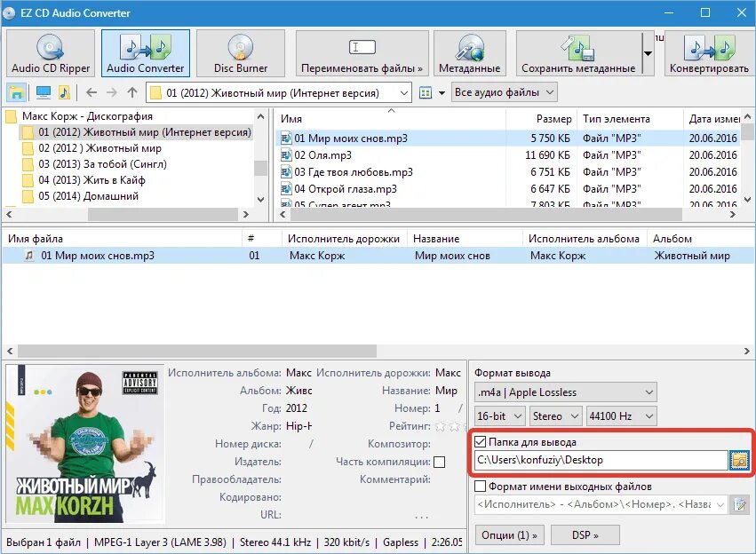Screen dimensions: 756x554
Task: Edit the Название metadata field Мир
Action: pos(449,391)
